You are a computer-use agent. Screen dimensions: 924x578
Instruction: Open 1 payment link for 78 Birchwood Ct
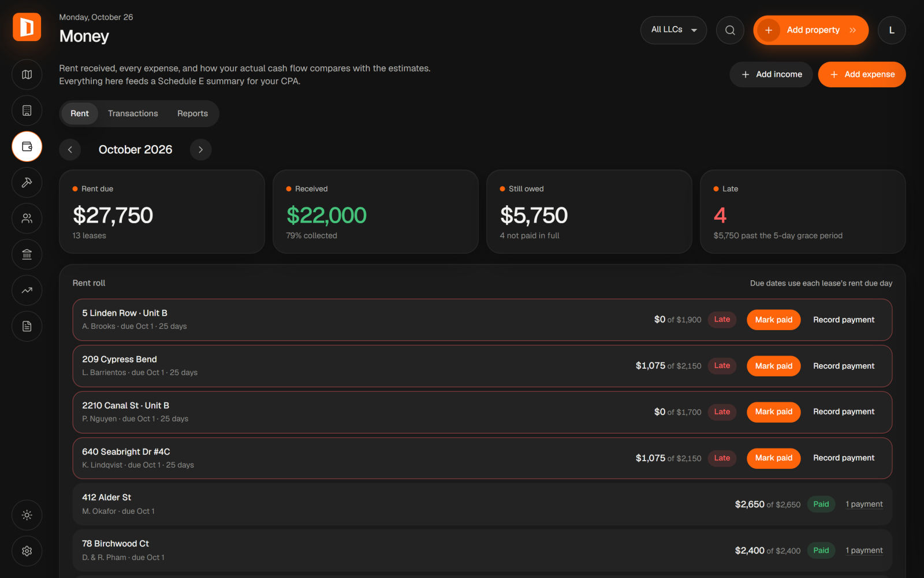coord(864,550)
